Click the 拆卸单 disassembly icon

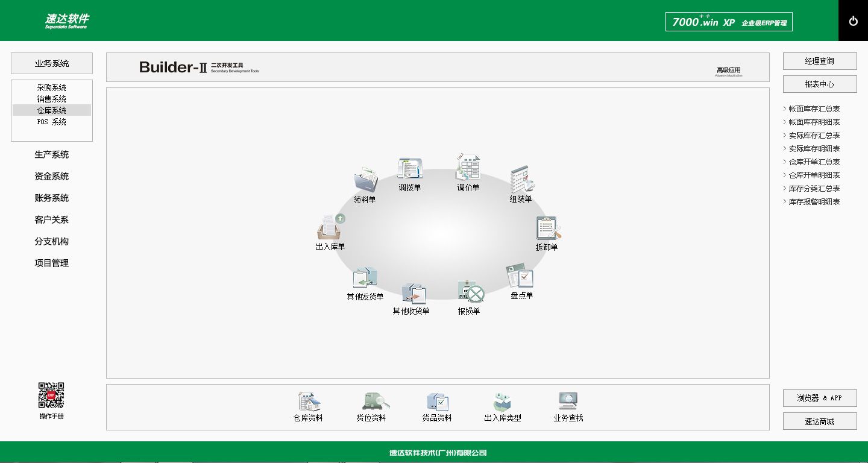[x=547, y=229]
